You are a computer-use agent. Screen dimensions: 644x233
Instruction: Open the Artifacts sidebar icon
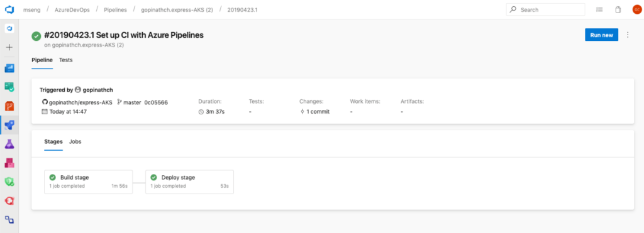(9, 163)
